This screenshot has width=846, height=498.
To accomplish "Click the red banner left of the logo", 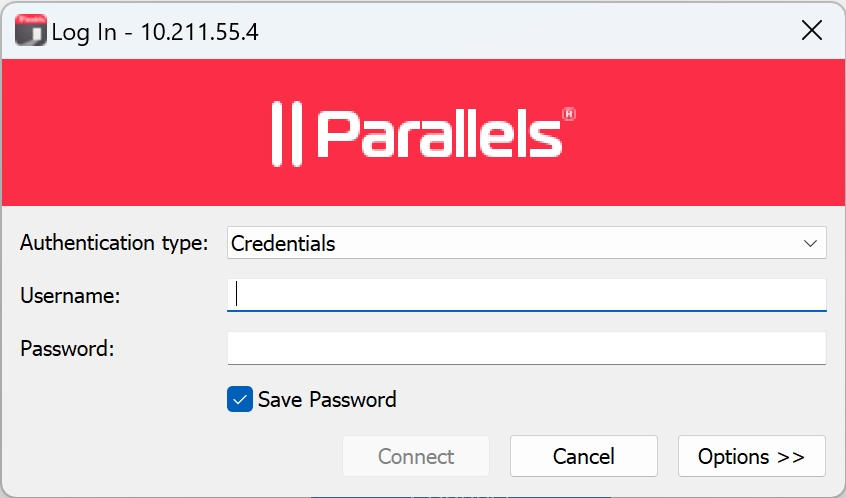I will (130, 133).
